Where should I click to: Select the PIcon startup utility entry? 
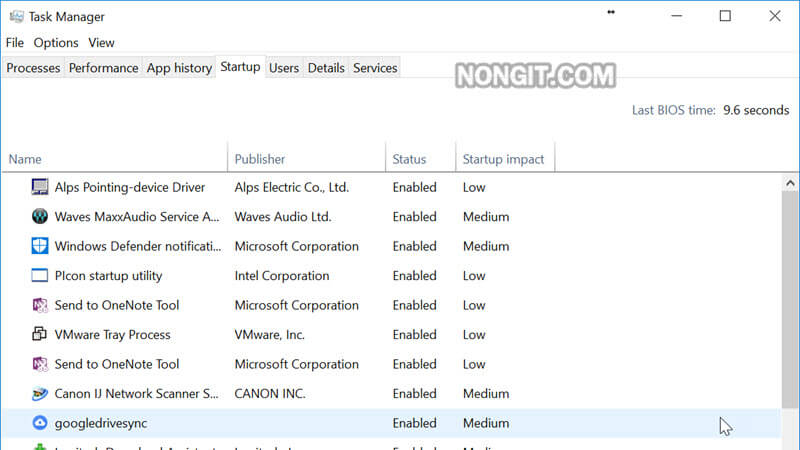pos(391,276)
